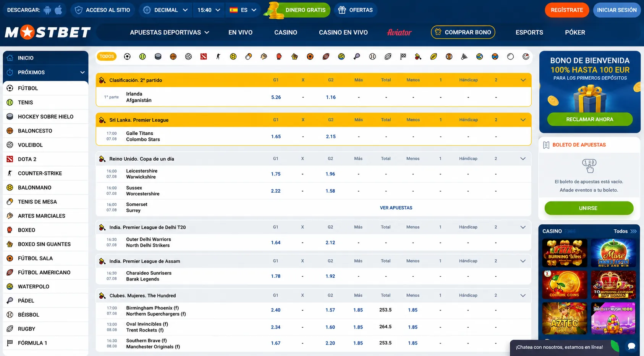
Task: Go to the Póker tab
Action: pos(575,32)
